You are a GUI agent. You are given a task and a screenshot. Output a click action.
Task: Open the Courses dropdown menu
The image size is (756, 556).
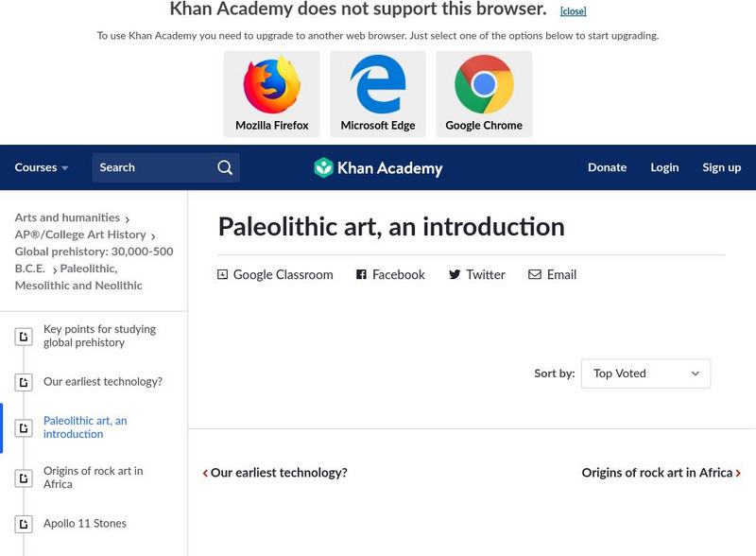(x=42, y=167)
